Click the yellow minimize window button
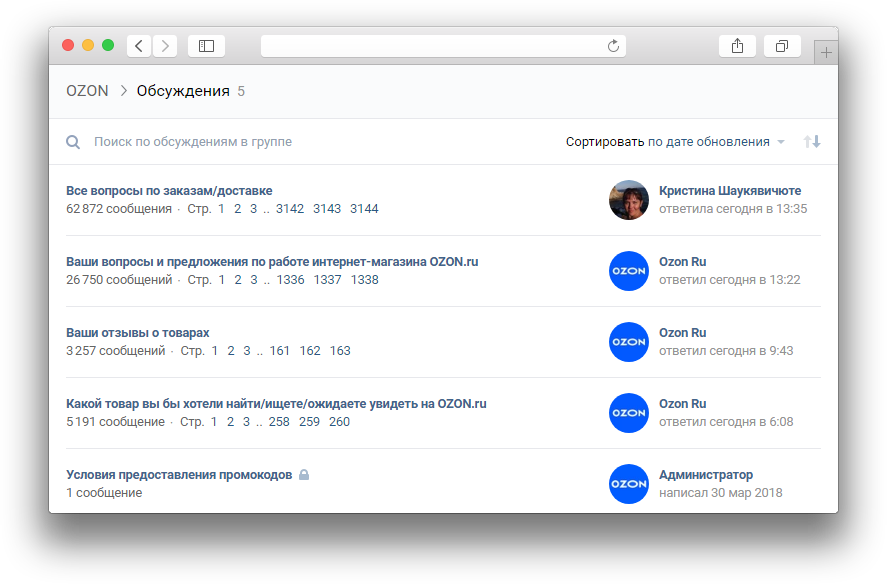Screen dimensions: 887x584 (x=88, y=45)
